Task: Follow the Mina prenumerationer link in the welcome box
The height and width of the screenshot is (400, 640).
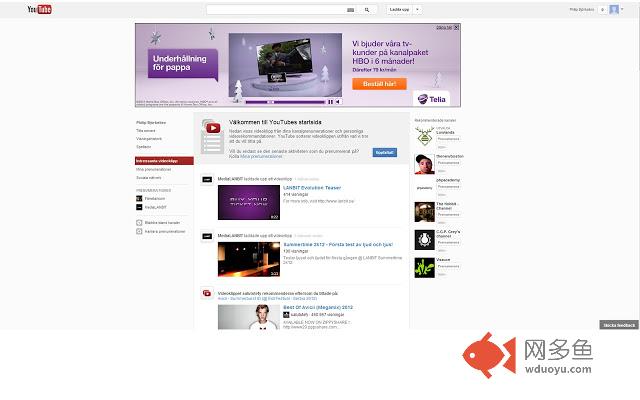Action: 261,156
